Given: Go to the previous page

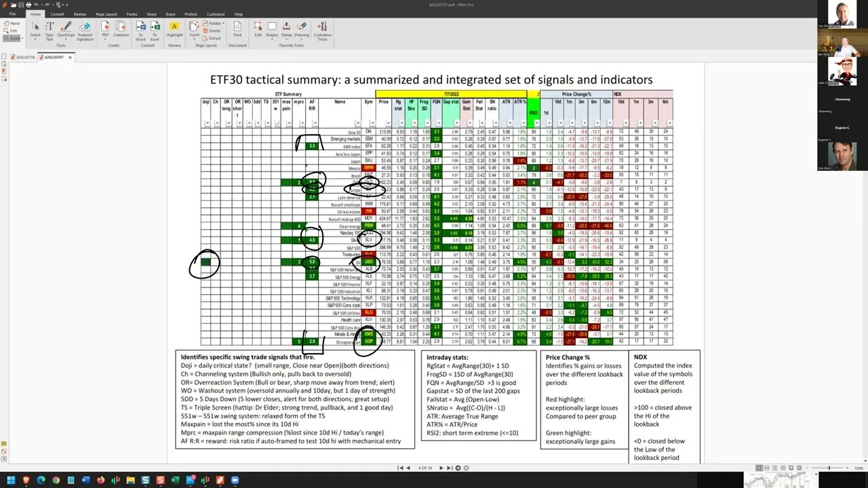Looking at the screenshot, I should pyautogui.click(x=408, y=468).
